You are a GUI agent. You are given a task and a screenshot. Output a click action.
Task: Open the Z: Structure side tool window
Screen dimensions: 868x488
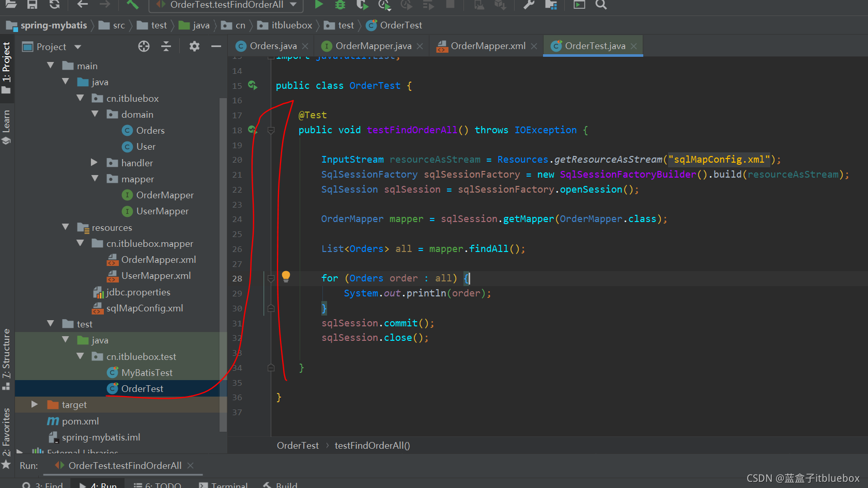pyautogui.click(x=6, y=359)
